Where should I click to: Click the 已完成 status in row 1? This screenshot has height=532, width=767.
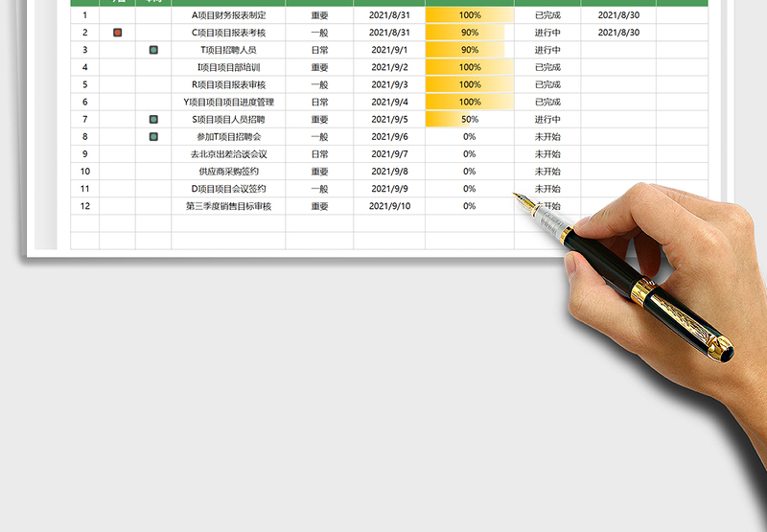click(x=547, y=15)
